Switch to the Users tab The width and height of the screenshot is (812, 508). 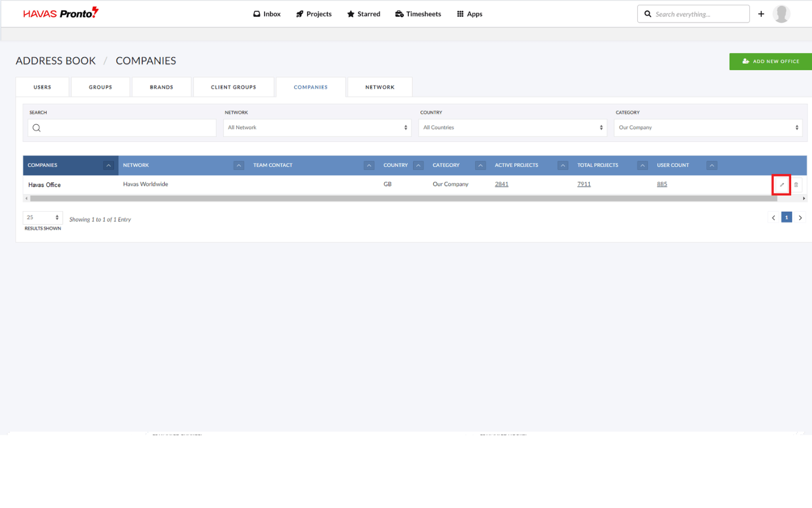pos(42,87)
